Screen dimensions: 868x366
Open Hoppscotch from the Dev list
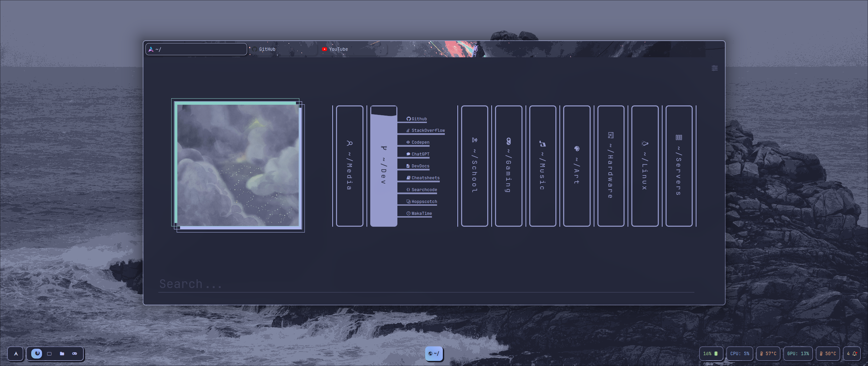424,201
